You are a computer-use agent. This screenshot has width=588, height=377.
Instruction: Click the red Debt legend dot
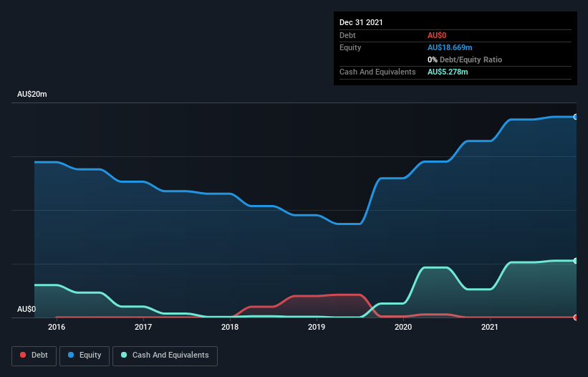pos(23,355)
